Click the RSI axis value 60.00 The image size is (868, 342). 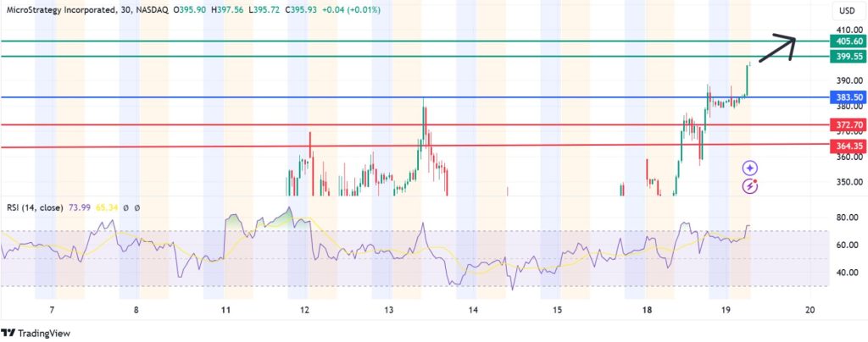coord(847,245)
